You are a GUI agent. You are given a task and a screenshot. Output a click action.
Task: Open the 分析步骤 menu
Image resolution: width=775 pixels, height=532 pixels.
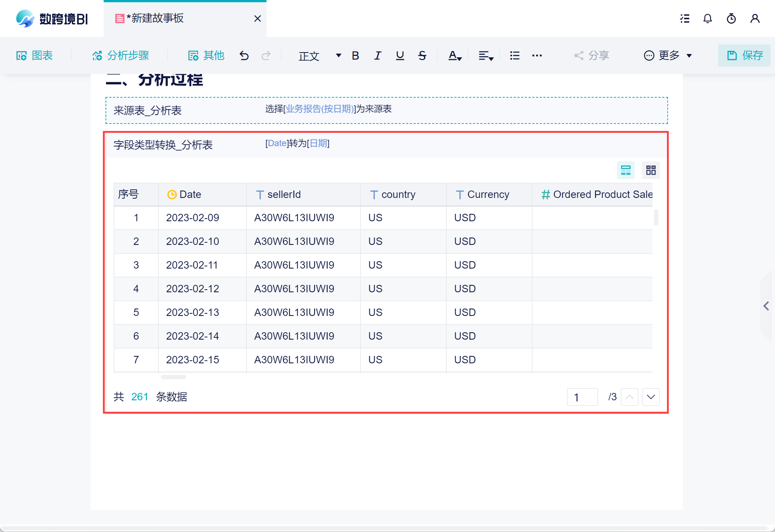pos(120,55)
